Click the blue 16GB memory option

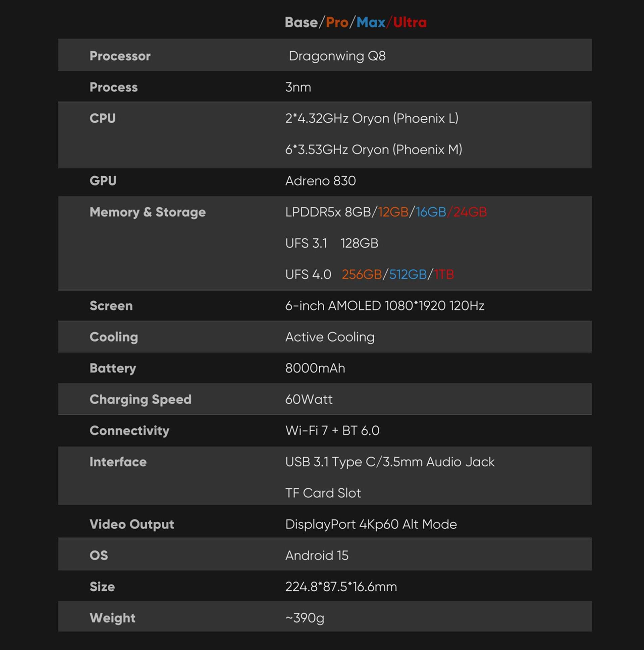431,212
